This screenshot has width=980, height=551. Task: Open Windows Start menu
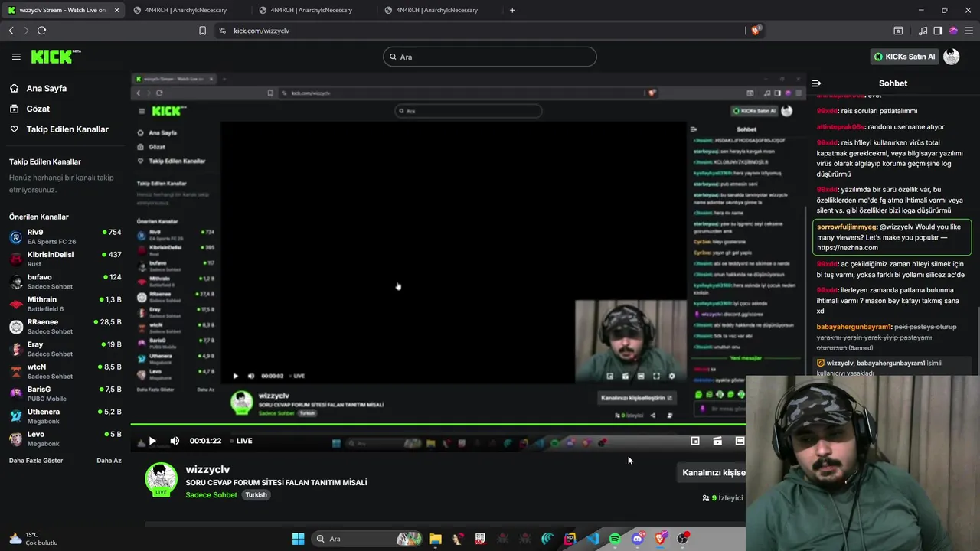point(298,539)
